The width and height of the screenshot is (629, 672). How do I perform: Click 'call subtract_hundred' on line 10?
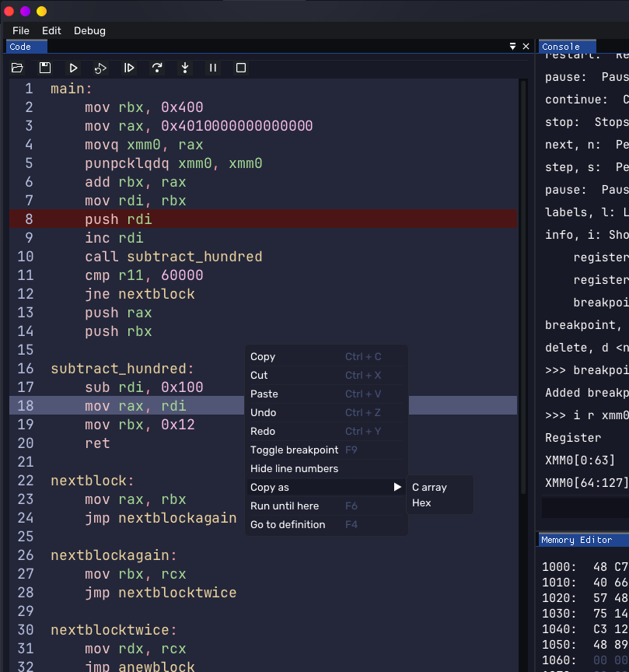click(x=173, y=257)
